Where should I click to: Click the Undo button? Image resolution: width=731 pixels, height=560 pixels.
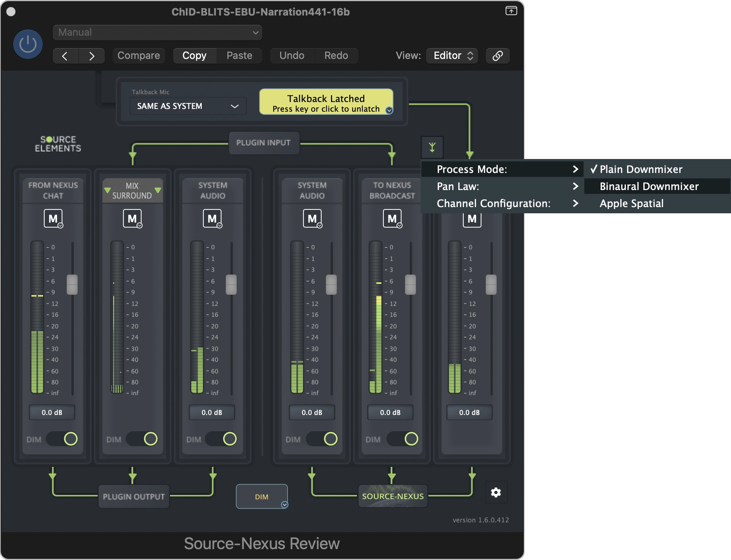(x=292, y=56)
